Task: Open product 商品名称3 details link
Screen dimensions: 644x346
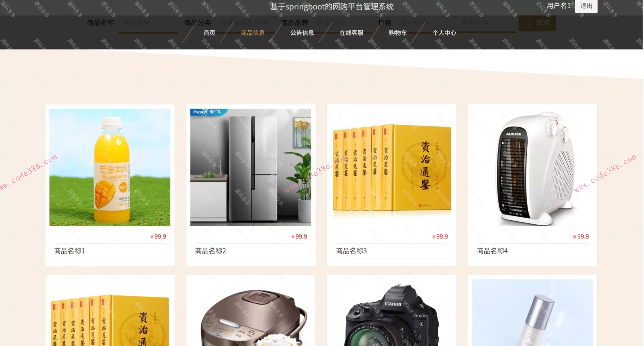Action: 351,250
